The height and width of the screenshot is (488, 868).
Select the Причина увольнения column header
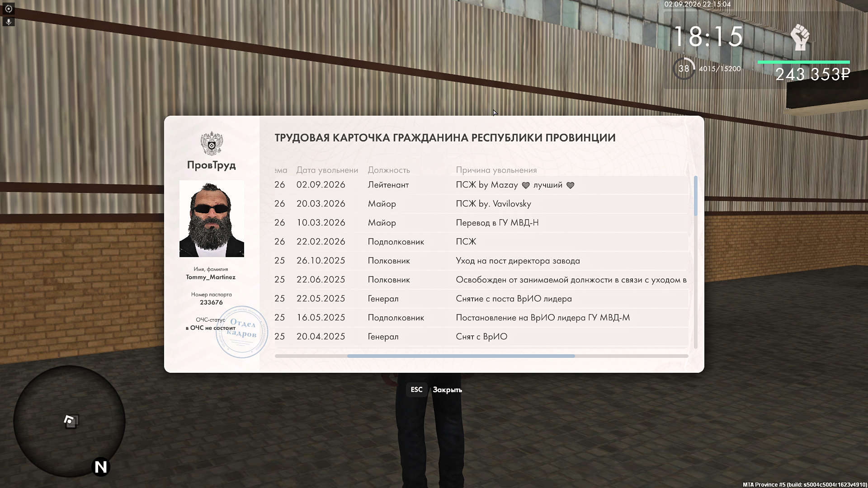pos(496,170)
